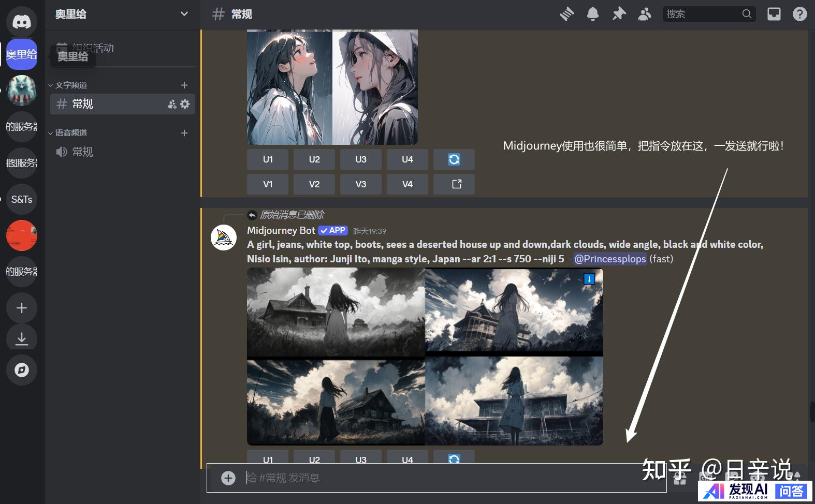
Task: Click U2 under the rainy girl image
Action: 314,159
